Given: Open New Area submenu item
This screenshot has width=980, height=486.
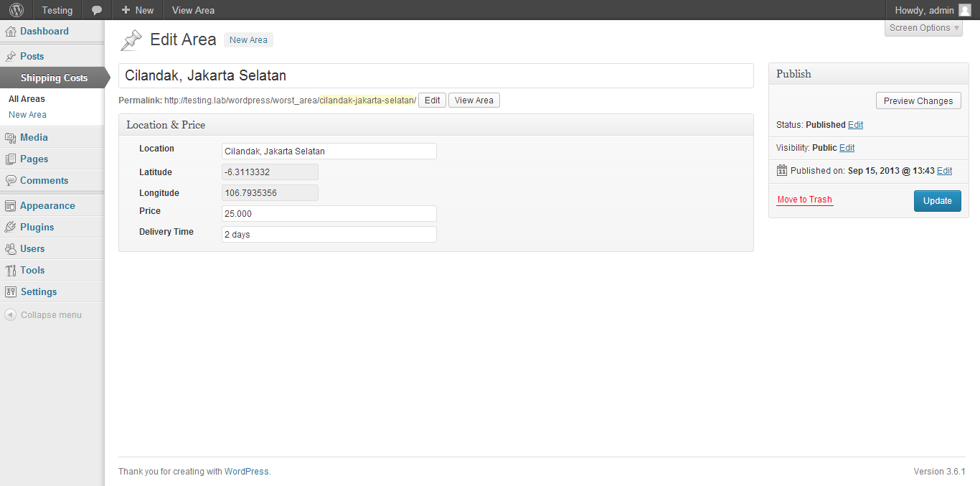Looking at the screenshot, I should pos(27,115).
